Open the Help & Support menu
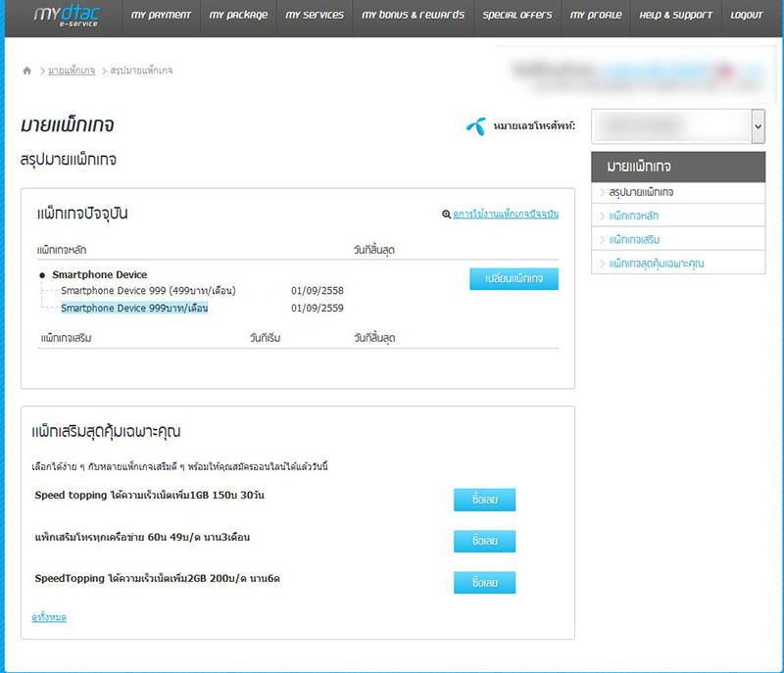 point(676,15)
